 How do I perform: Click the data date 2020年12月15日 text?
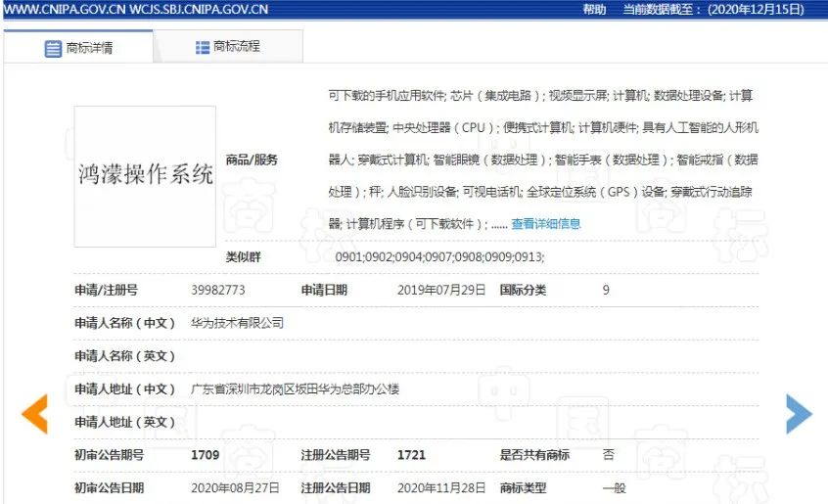pos(757,10)
